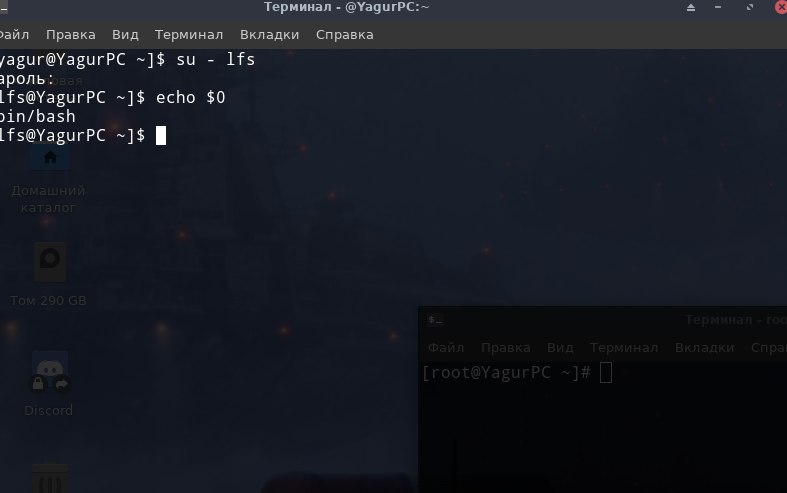
Task: Open the Вкладки menu in front terminal
Action: pyautogui.click(x=270, y=35)
